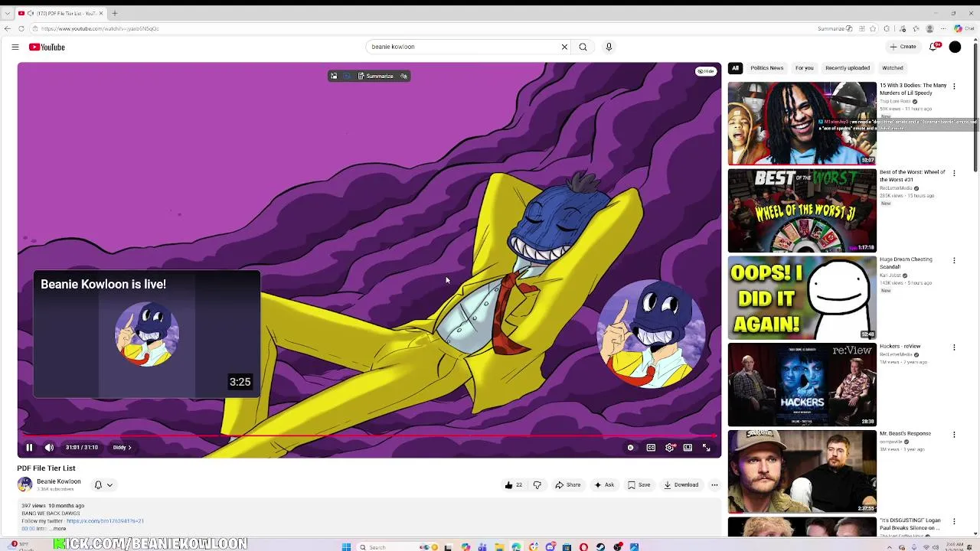
Task: Download the video
Action: (681, 484)
